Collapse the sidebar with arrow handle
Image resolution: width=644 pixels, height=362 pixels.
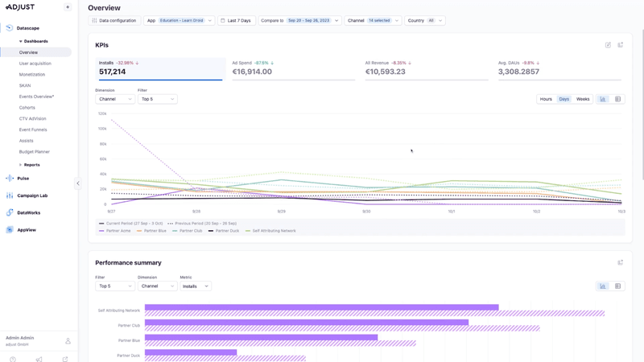click(x=78, y=183)
